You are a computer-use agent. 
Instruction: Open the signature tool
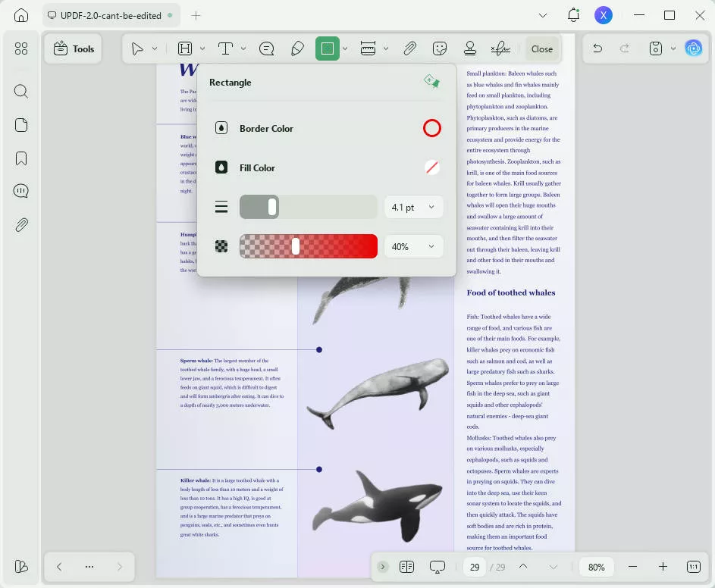(500, 48)
